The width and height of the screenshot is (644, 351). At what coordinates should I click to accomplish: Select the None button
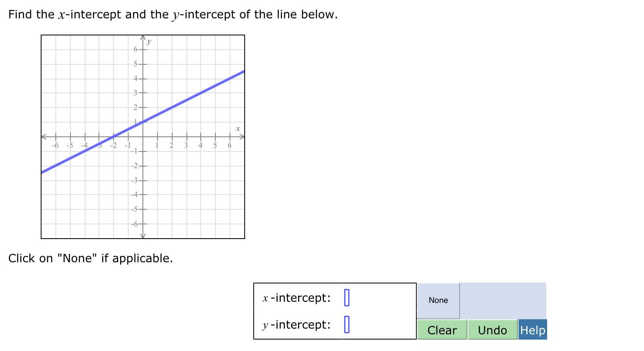438,301
